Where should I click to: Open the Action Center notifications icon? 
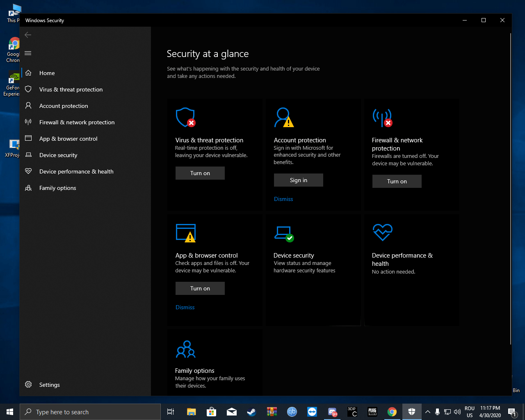(512, 412)
